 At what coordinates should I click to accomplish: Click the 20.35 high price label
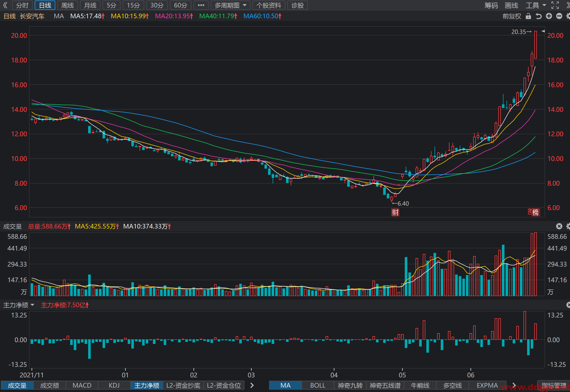click(x=521, y=32)
